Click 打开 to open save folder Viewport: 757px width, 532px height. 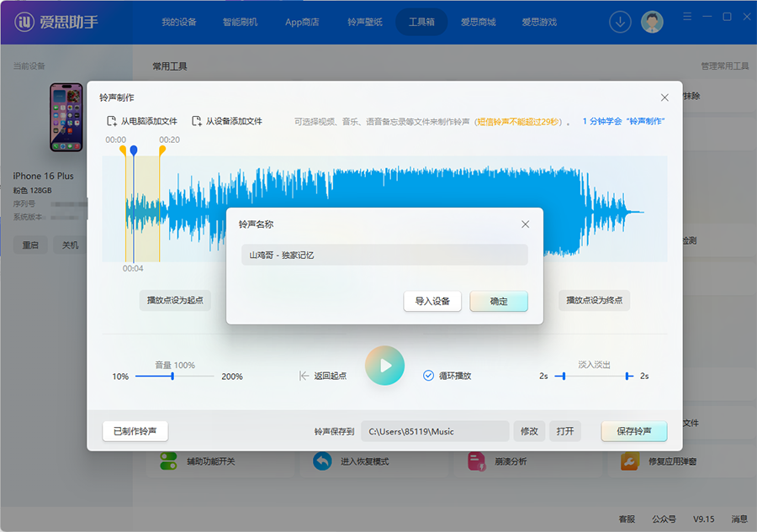click(565, 431)
